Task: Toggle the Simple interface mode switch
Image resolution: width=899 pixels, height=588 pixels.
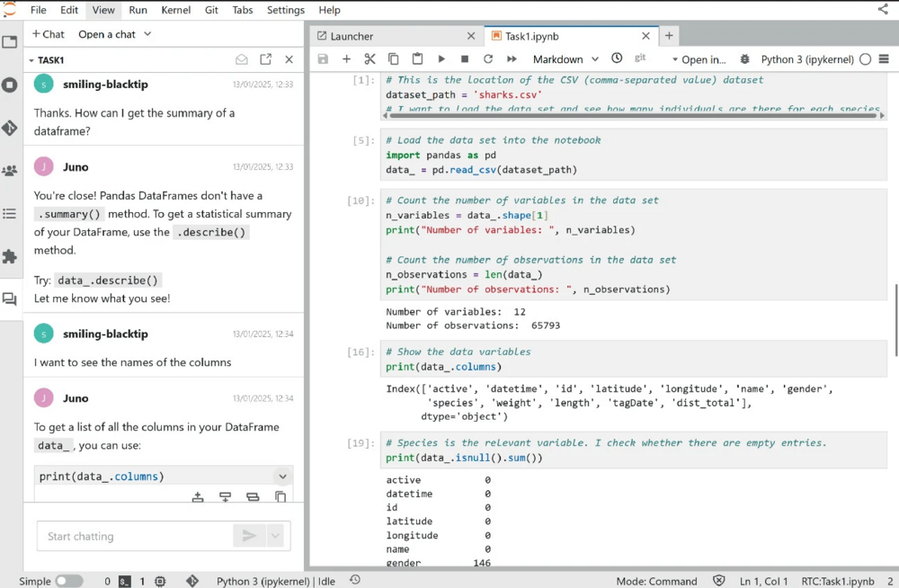Action: (68, 582)
